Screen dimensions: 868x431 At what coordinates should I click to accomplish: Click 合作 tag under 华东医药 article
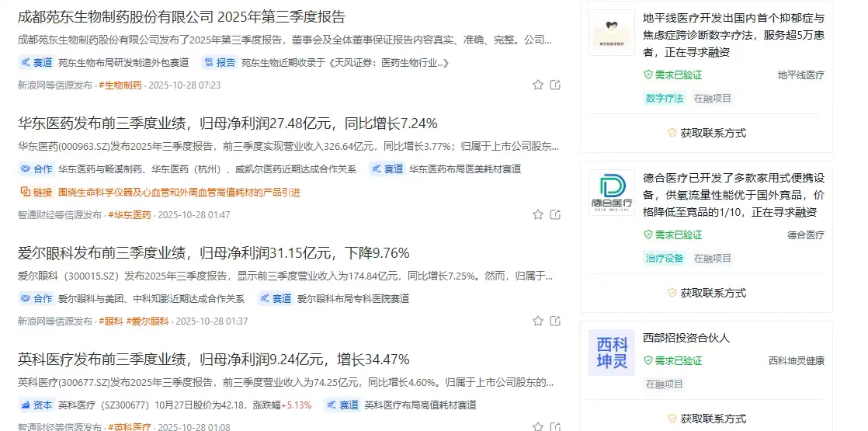[36, 169]
